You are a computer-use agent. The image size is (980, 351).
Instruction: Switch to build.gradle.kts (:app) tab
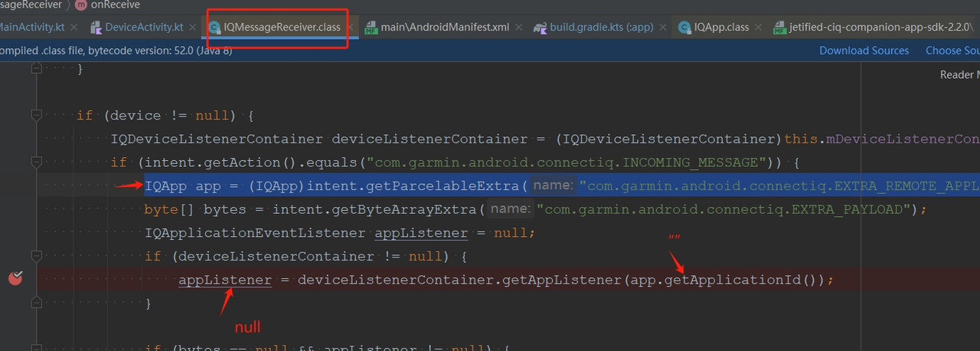602,27
